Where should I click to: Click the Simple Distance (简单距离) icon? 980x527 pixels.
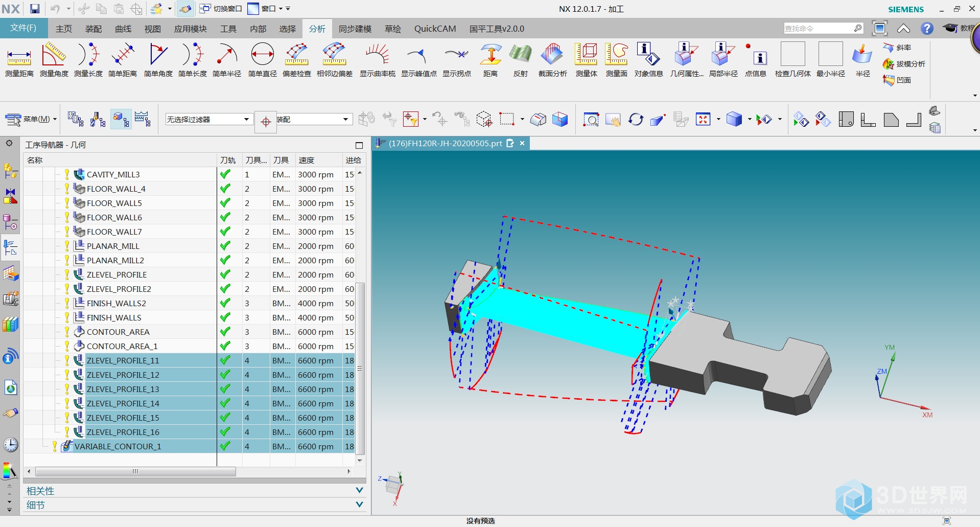(x=123, y=60)
